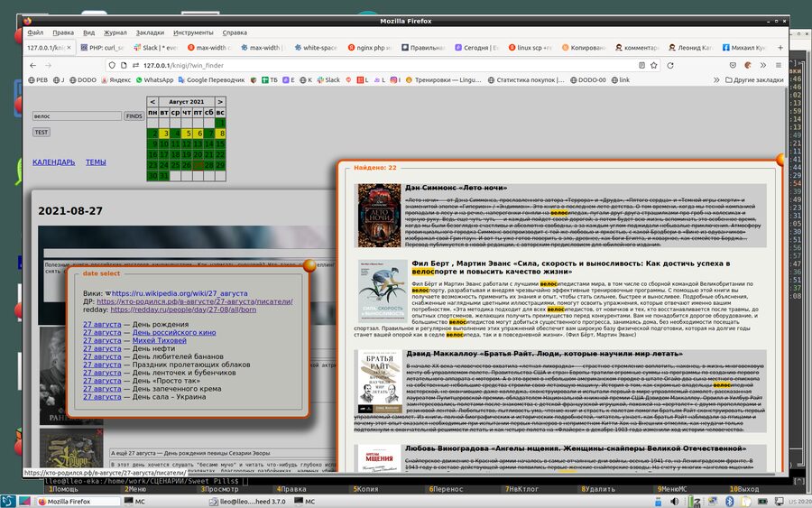Open the ru.wikipedia.org 27_августа link
Screen dimensions: 812x508
click(180, 293)
